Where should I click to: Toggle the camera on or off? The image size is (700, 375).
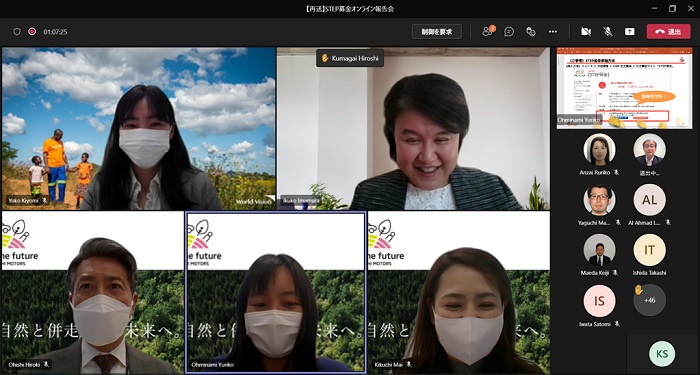[586, 32]
